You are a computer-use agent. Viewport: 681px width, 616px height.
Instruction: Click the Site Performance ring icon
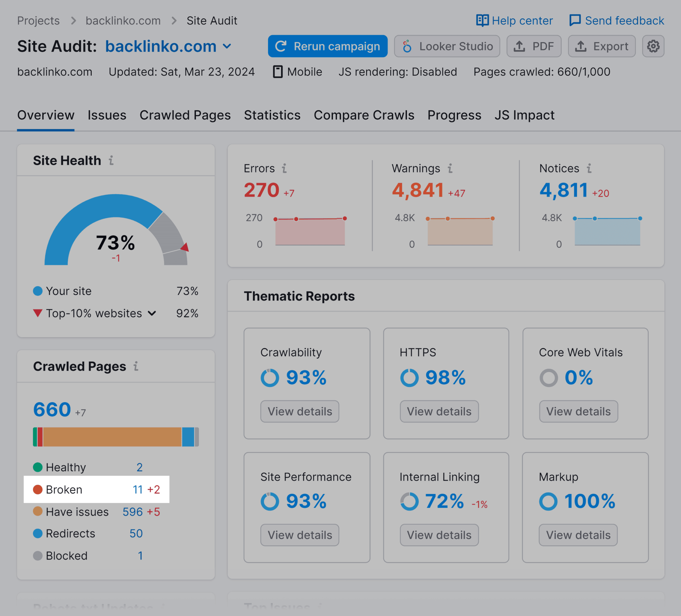270,501
